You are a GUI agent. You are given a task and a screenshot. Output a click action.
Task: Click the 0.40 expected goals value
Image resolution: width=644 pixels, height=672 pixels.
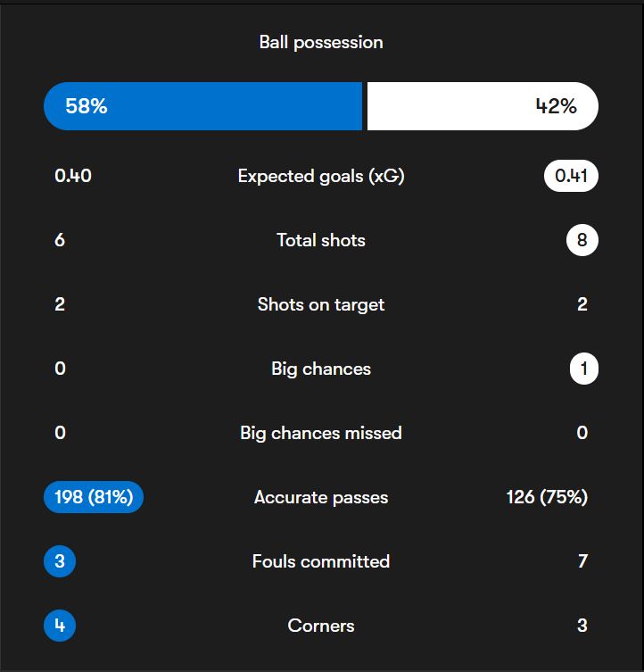click(73, 176)
